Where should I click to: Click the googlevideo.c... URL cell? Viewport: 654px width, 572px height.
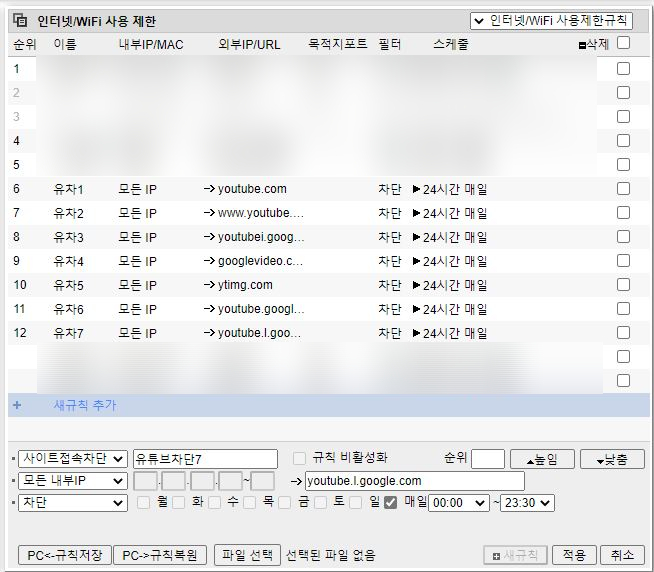(x=260, y=261)
